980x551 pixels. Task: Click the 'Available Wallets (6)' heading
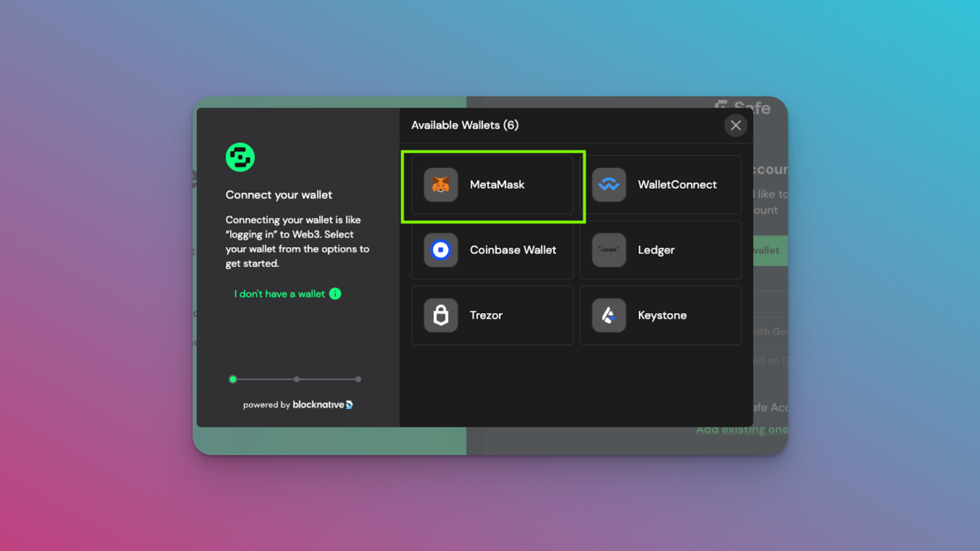pos(465,125)
